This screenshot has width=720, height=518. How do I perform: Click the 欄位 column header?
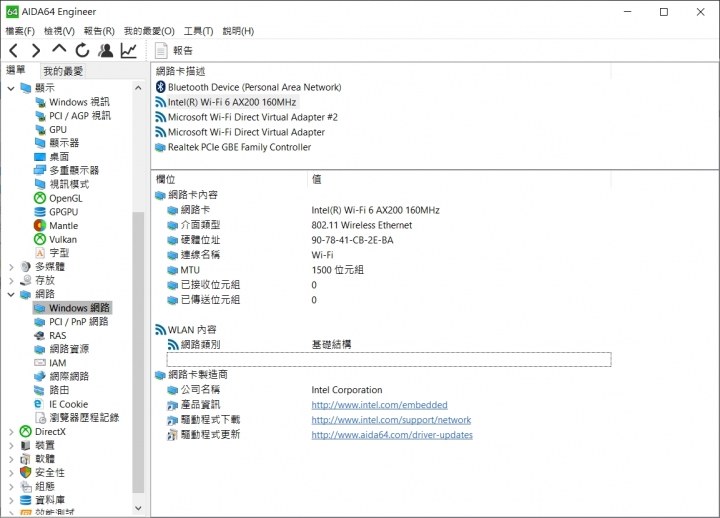(230, 180)
